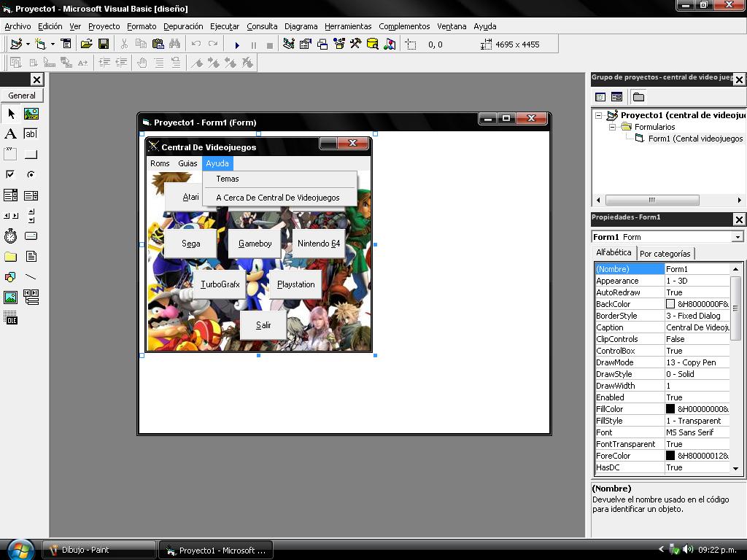Start program with the run arrow

237,45
